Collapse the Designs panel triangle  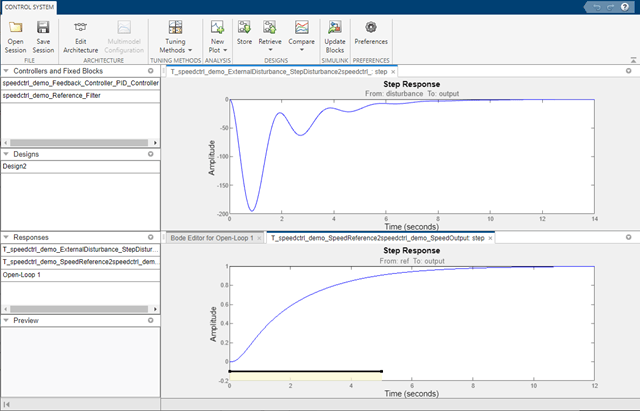tap(6, 154)
